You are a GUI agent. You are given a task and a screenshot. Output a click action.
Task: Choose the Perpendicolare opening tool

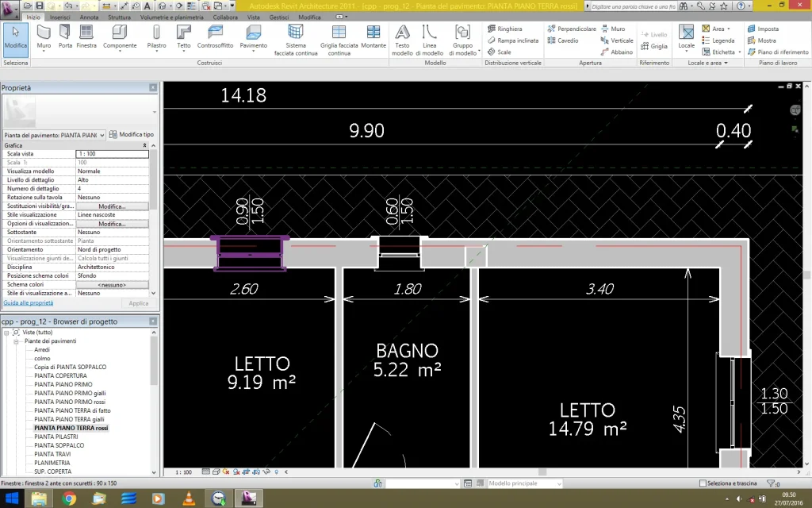point(572,29)
